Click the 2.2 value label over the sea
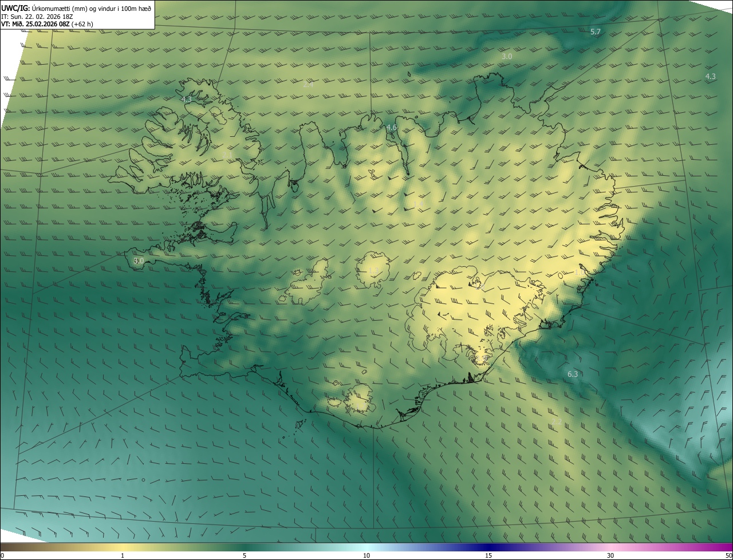The width and height of the screenshot is (733, 560). pos(557,421)
